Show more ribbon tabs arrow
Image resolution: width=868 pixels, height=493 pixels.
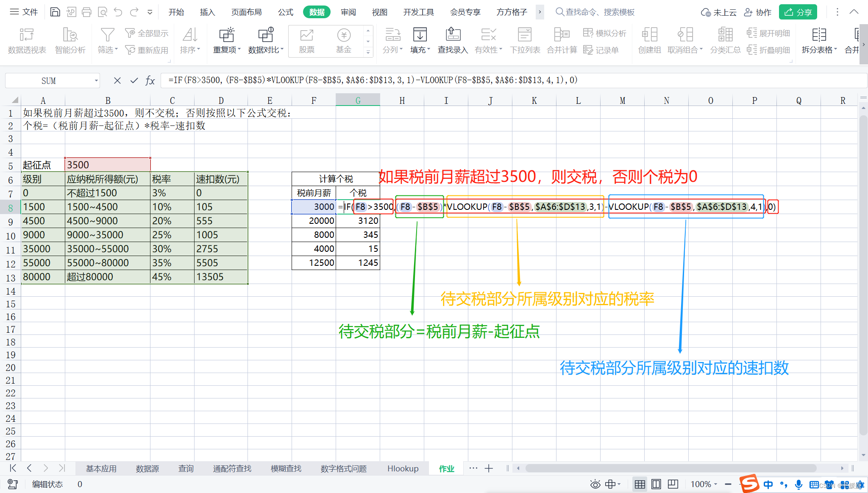[540, 12]
